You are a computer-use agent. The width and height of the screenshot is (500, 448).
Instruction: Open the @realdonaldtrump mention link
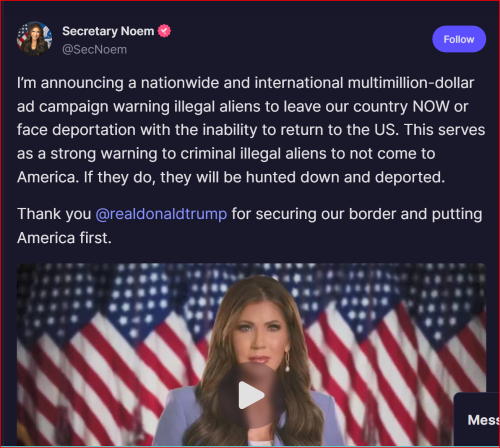pos(161,214)
